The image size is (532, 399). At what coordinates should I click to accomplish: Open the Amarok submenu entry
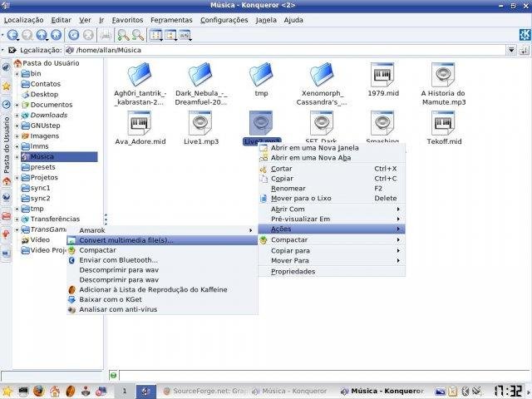pyautogui.click(x=162, y=230)
